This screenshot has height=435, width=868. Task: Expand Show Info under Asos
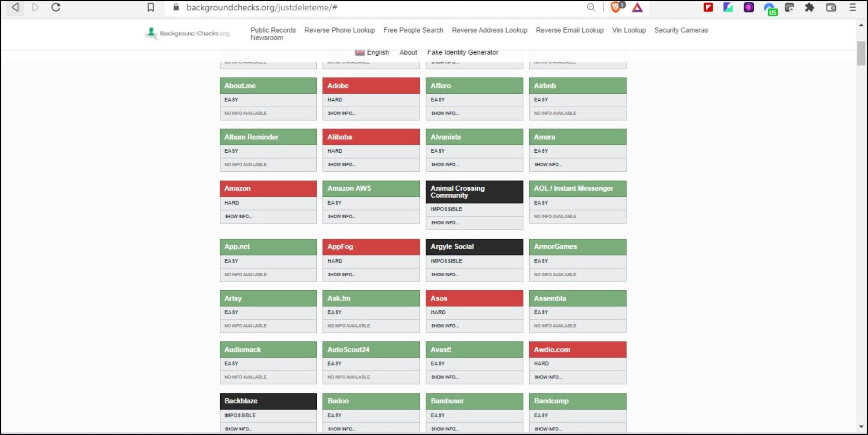tap(445, 326)
